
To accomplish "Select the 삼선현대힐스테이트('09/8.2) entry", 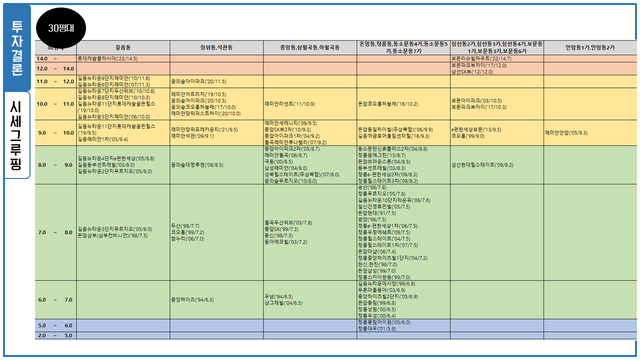I will point(482,165).
